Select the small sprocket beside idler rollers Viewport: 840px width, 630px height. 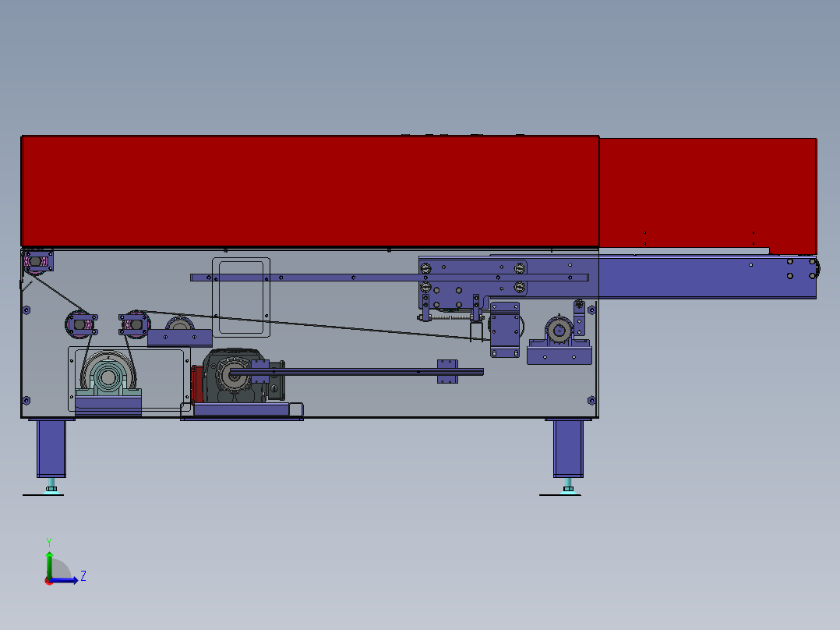point(179,324)
